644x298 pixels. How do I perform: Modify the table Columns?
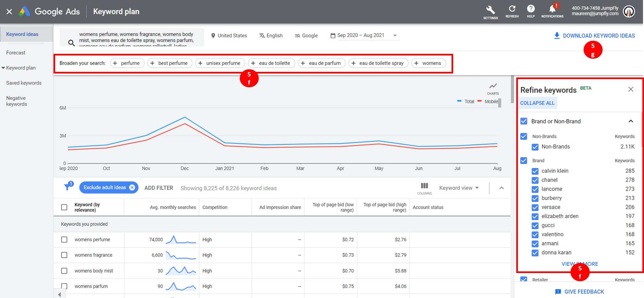(x=424, y=189)
